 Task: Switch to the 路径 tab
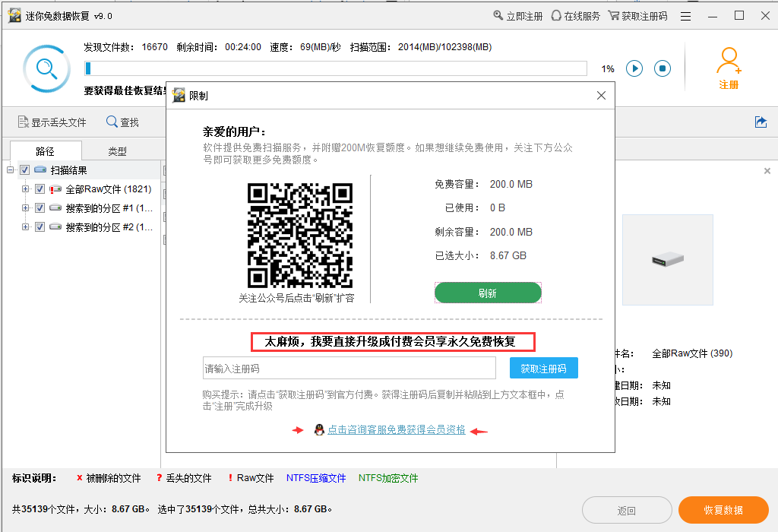(45, 151)
